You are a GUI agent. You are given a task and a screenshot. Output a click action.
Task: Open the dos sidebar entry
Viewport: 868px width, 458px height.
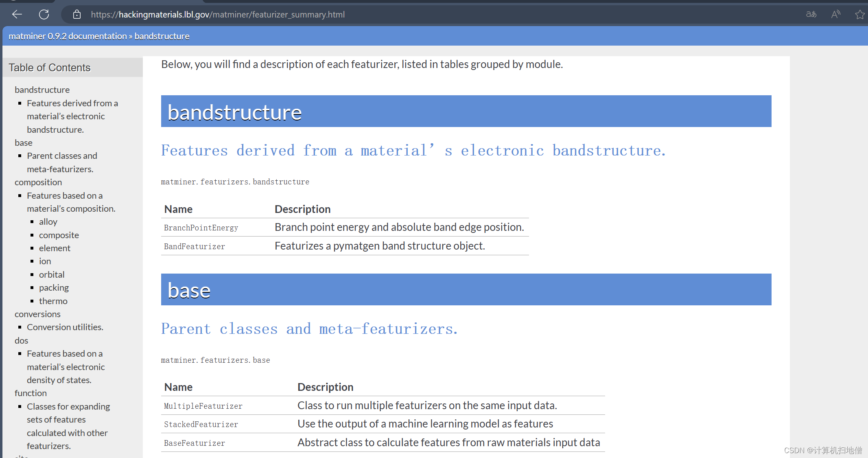click(x=21, y=341)
